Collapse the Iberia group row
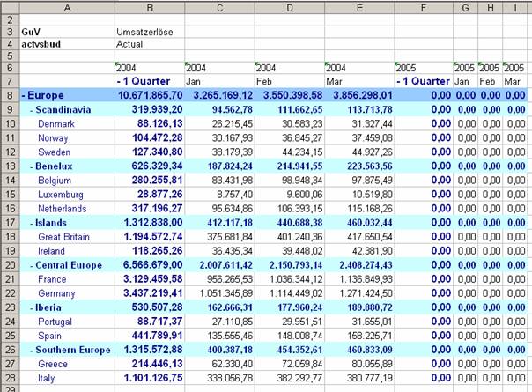Viewport: 532px width, 392px height. tap(33, 307)
